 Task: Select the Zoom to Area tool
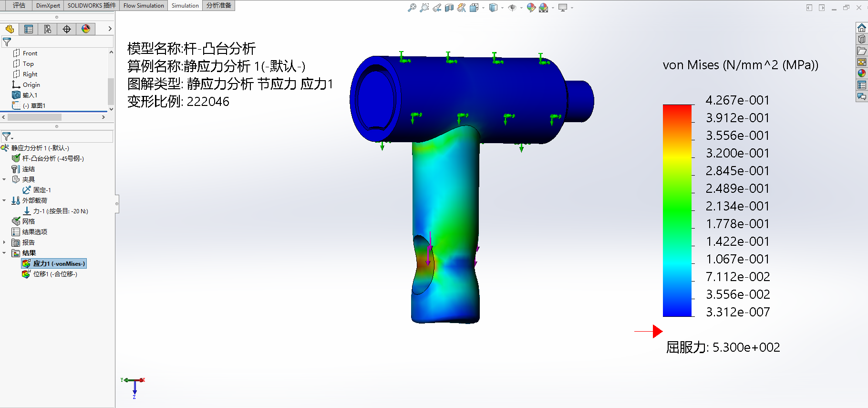pyautogui.click(x=424, y=8)
